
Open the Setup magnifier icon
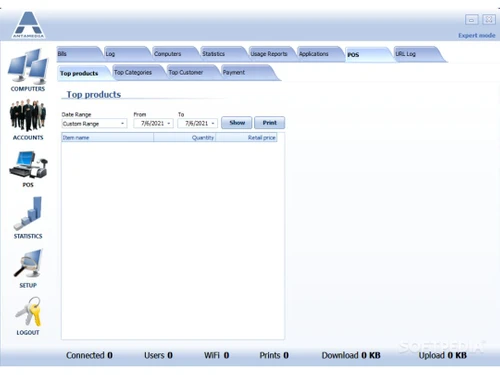click(x=28, y=264)
